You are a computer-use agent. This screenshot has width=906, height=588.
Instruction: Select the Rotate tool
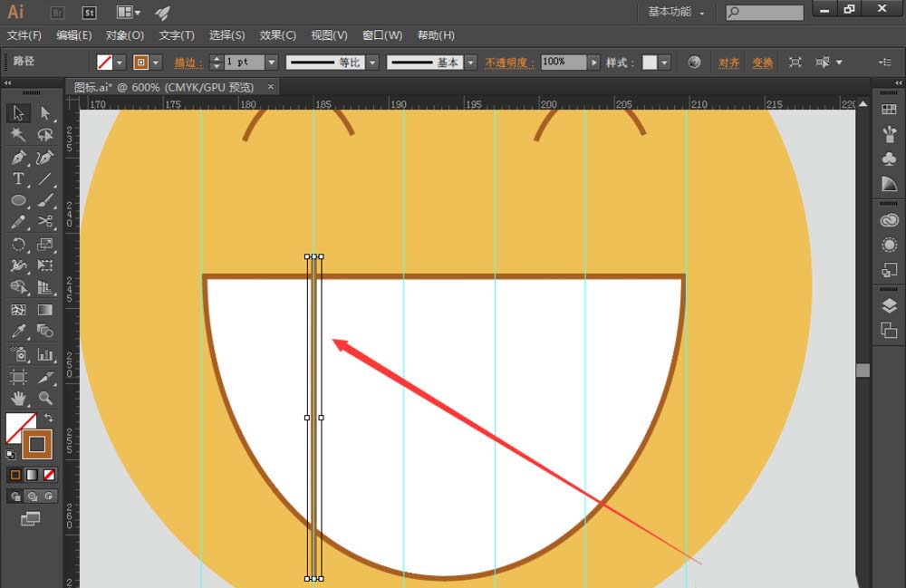point(18,245)
